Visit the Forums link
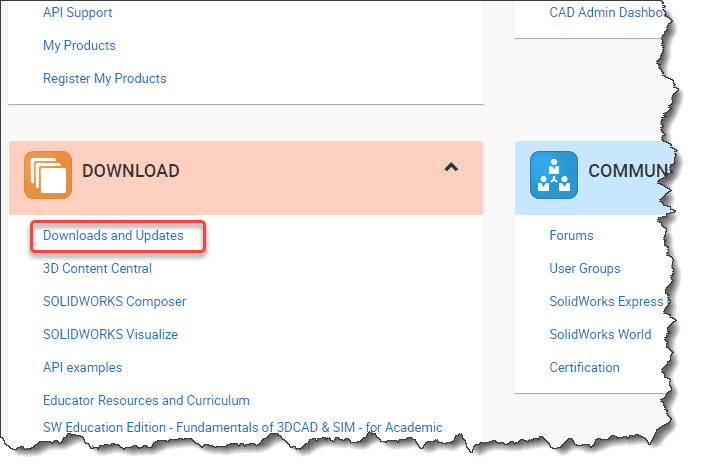The image size is (703, 476). [x=571, y=236]
